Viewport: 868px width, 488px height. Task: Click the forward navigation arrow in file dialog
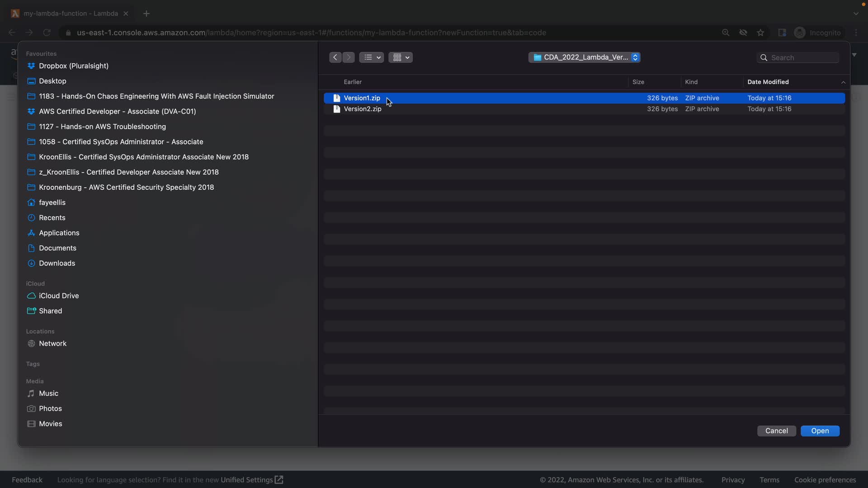click(x=349, y=57)
